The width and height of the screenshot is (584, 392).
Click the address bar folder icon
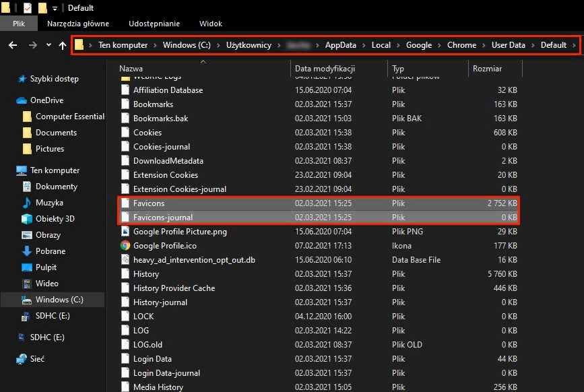point(79,44)
